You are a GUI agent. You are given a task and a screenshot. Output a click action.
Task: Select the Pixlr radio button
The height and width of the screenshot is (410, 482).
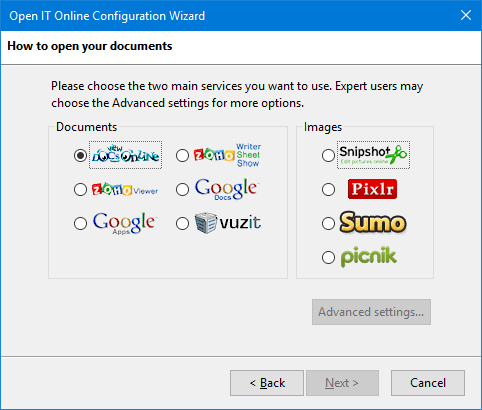tap(328, 189)
